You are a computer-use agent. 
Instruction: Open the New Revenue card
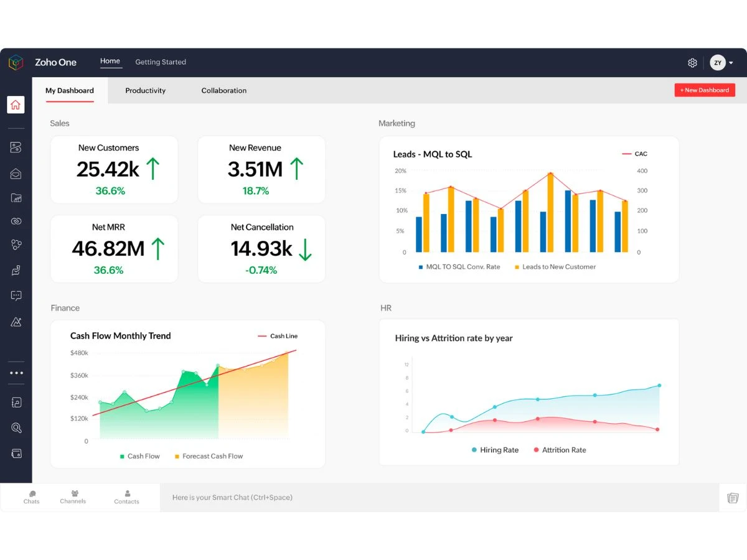click(261, 169)
